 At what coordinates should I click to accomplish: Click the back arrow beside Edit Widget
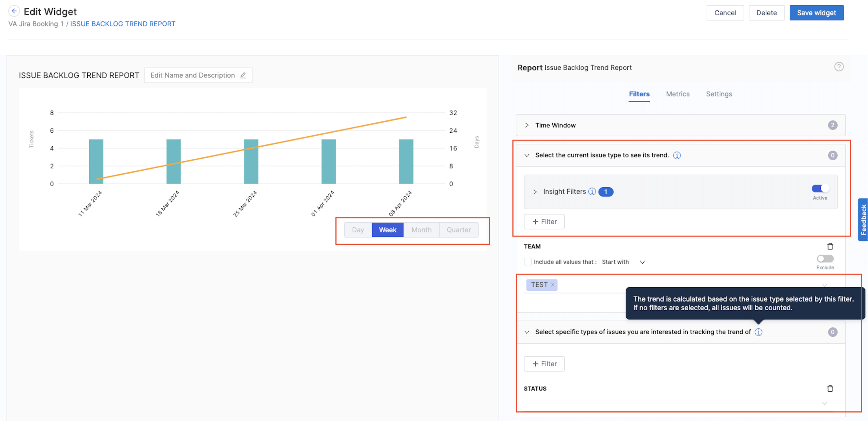(x=14, y=11)
